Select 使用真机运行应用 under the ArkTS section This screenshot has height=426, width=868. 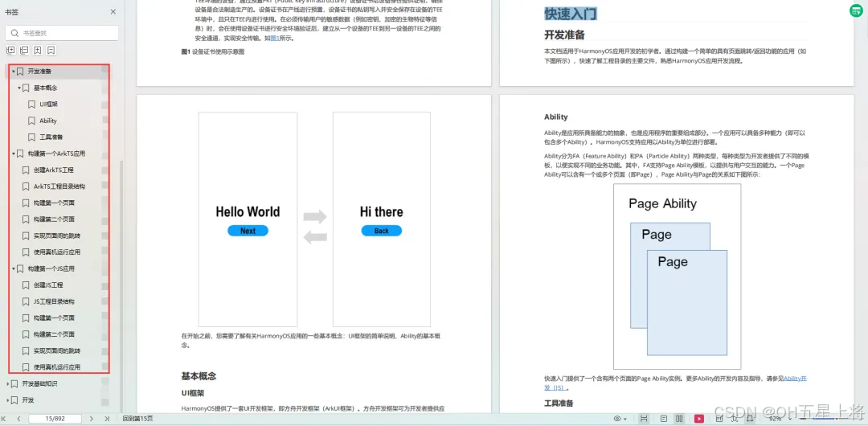click(x=56, y=252)
